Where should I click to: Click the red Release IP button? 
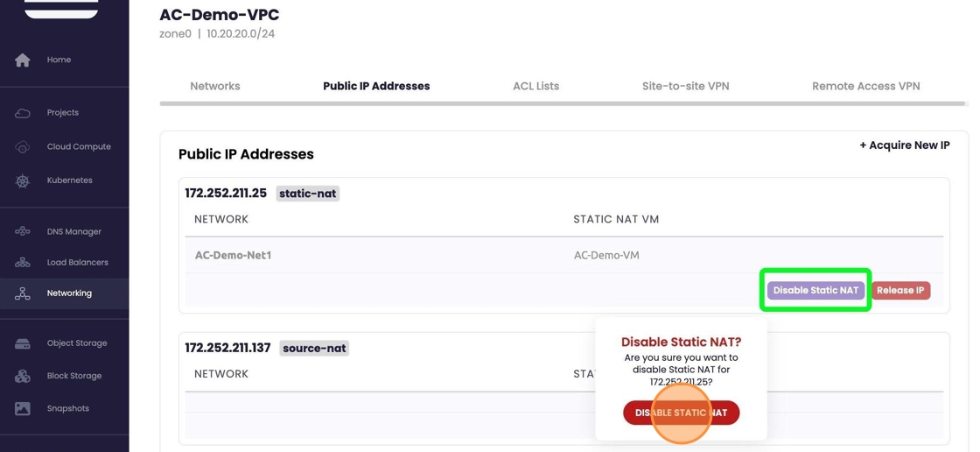pos(900,291)
